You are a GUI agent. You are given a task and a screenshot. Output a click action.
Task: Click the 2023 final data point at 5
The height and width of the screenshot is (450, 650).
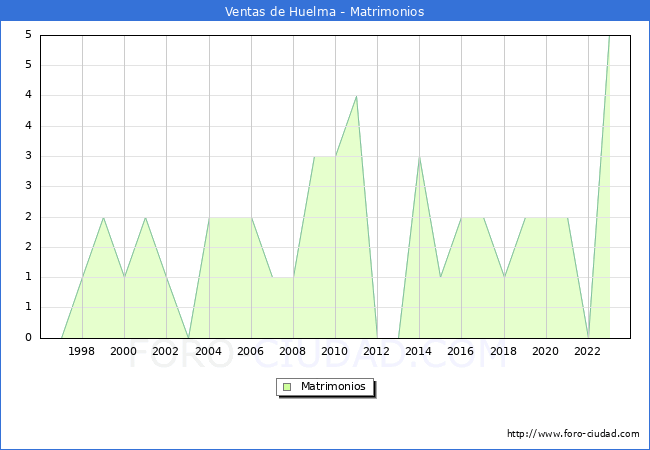[x=609, y=36]
